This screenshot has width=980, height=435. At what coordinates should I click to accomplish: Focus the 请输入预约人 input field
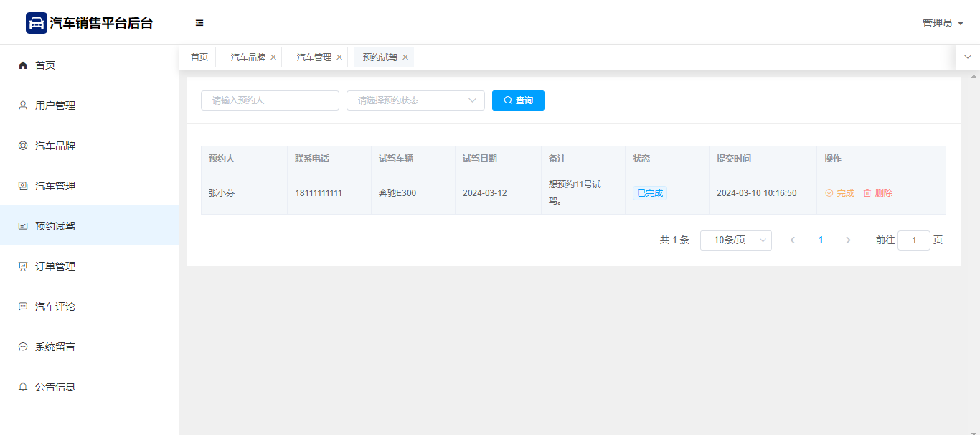[270, 100]
